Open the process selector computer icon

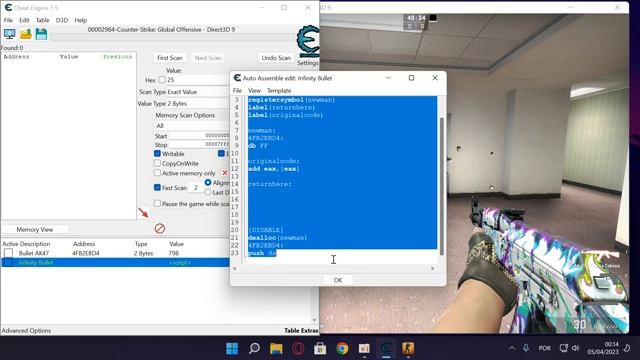pyautogui.click(x=10, y=34)
